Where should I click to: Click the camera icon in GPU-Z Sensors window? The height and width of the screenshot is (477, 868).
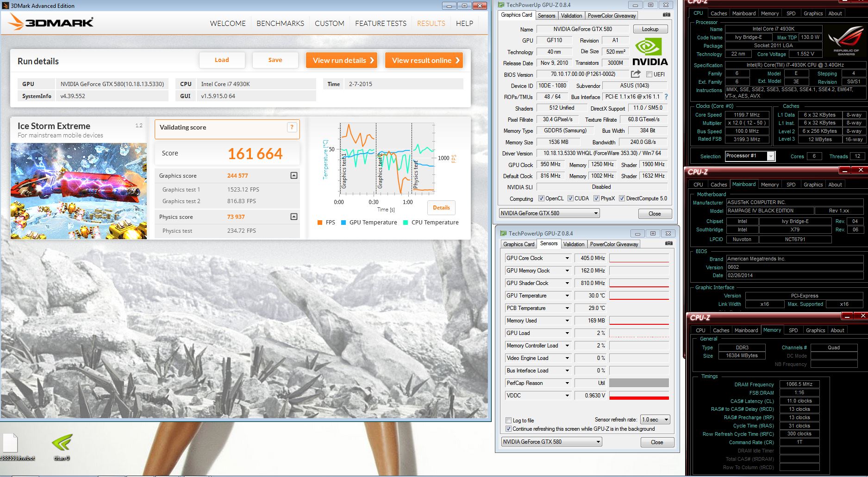click(668, 243)
